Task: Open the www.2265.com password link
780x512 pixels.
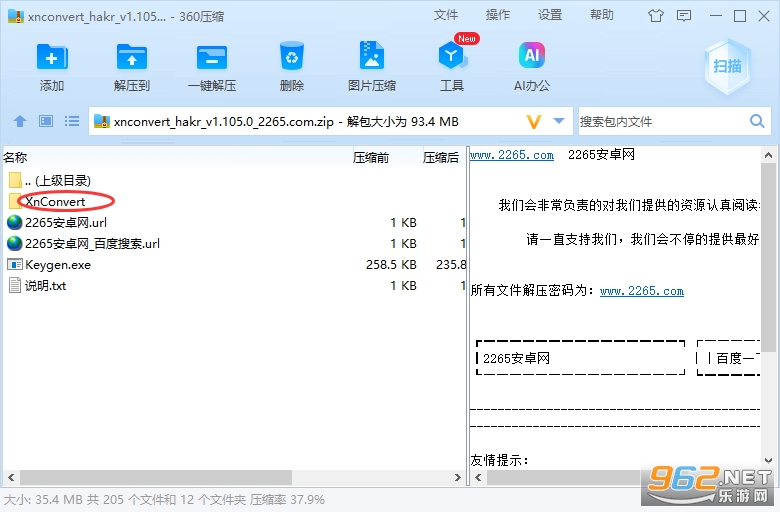Action: (x=642, y=291)
